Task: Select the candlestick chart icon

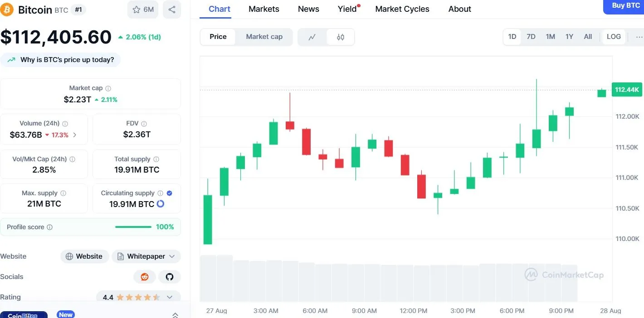Action: [x=341, y=37]
